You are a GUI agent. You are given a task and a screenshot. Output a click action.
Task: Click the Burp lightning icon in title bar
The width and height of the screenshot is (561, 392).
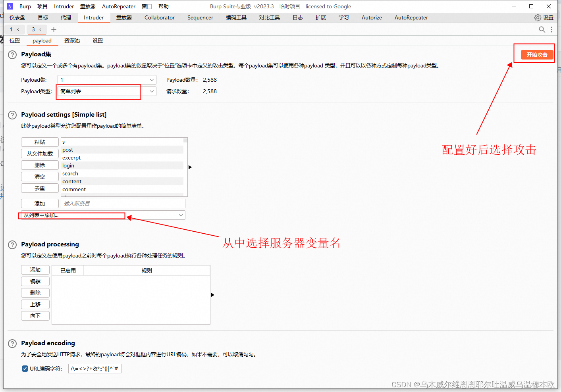pyautogui.click(x=10, y=6)
